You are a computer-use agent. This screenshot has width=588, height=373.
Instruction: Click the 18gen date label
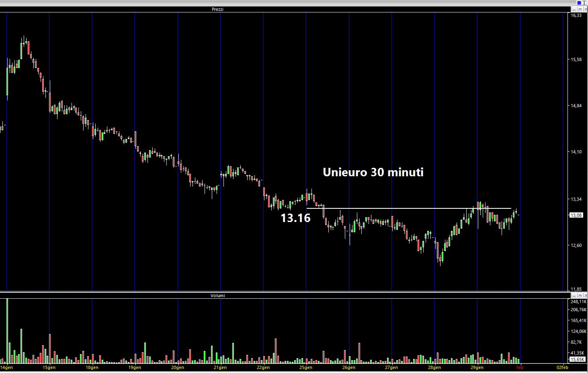pyautogui.click(x=92, y=367)
